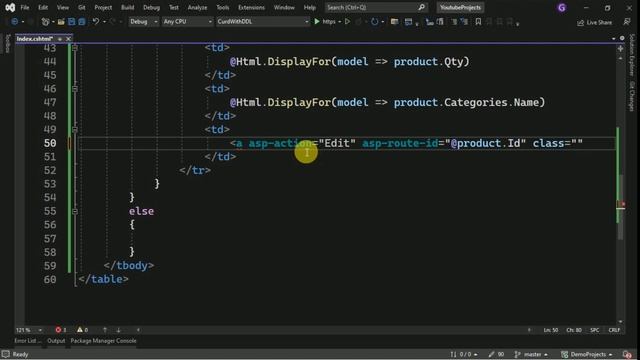The image size is (640, 360).
Task: Collapse the td block at line 43
Action: (x=75, y=48)
